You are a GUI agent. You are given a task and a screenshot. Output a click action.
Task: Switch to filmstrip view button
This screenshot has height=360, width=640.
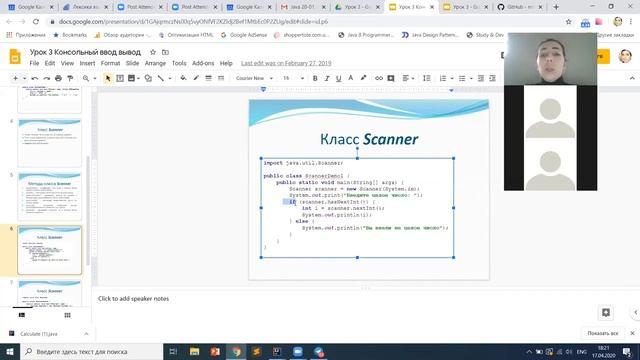22,315
